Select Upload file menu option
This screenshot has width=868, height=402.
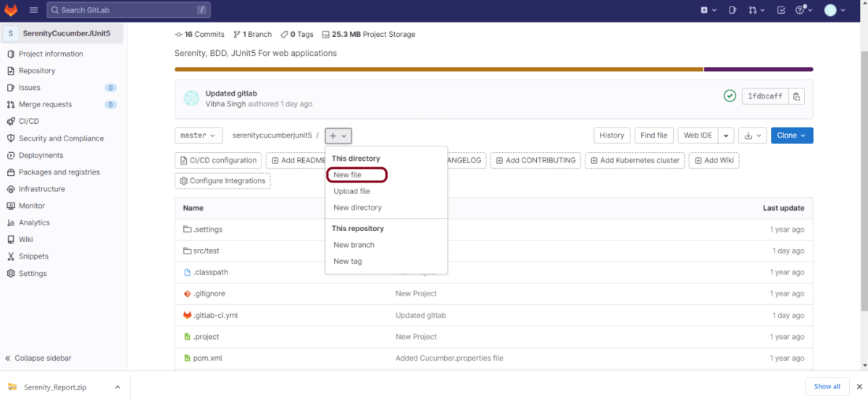pos(351,191)
